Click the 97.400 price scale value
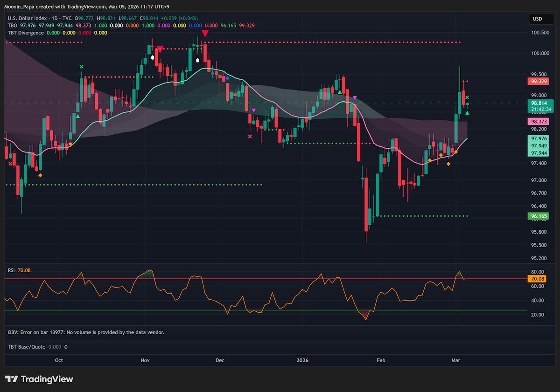 click(539, 163)
